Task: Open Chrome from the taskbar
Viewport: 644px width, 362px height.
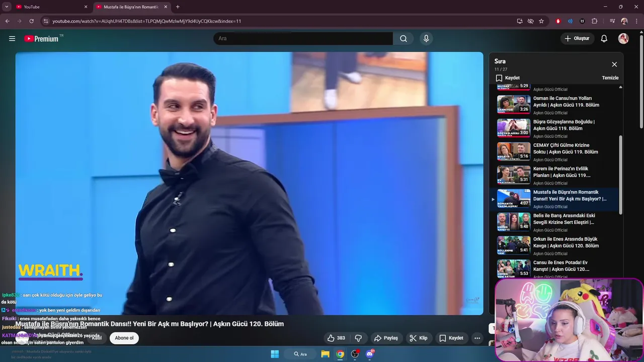Action: pyautogui.click(x=340, y=354)
